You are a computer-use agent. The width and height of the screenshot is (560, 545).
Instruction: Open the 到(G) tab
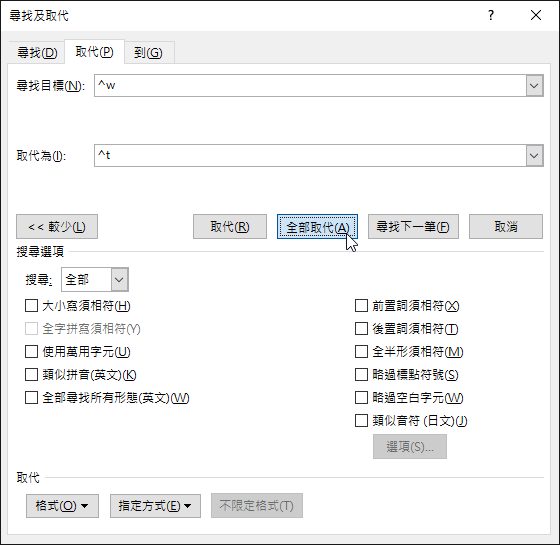149,53
